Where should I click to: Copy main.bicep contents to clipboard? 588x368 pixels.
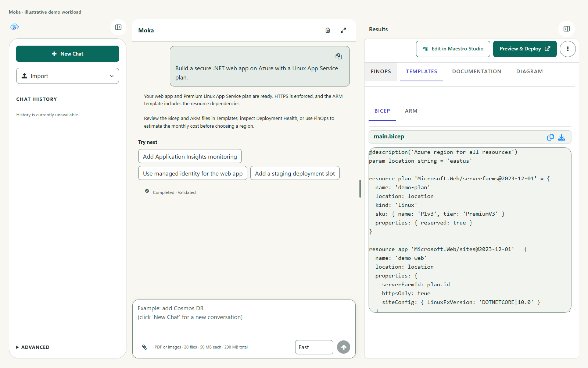point(551,137)
